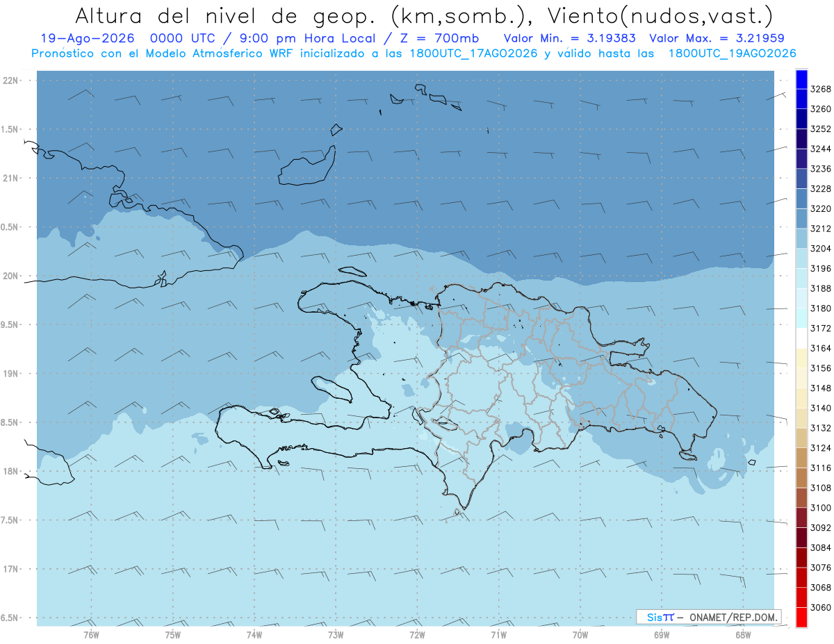
Task: Click the '75W' longitude label
Action: click(172, 634)
